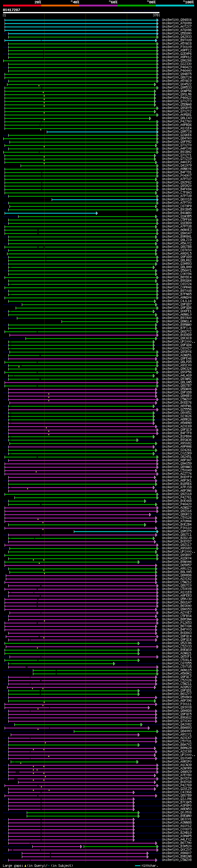Select the UniRef100_P12653 label
The height and width of the screenshot is (868, 197).
177,623
